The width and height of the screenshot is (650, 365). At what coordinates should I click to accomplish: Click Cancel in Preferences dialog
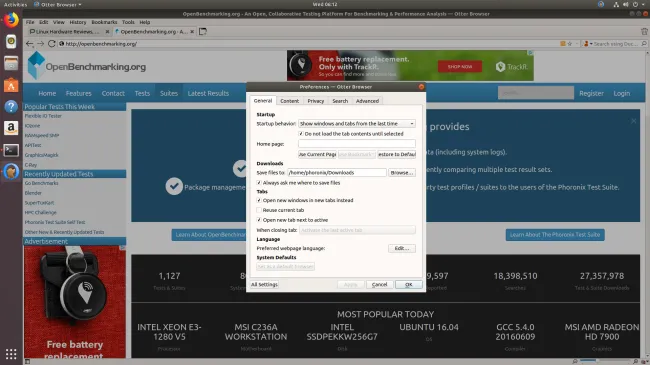pyautogui.click(x=379, y=285)
